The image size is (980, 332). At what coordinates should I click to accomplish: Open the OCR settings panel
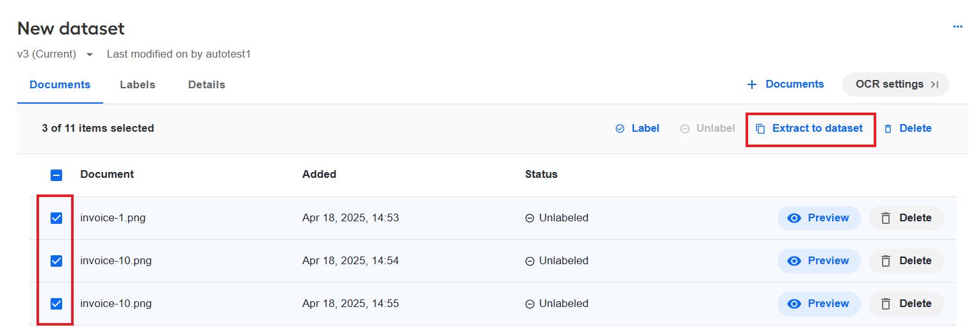tap(895, 84)
